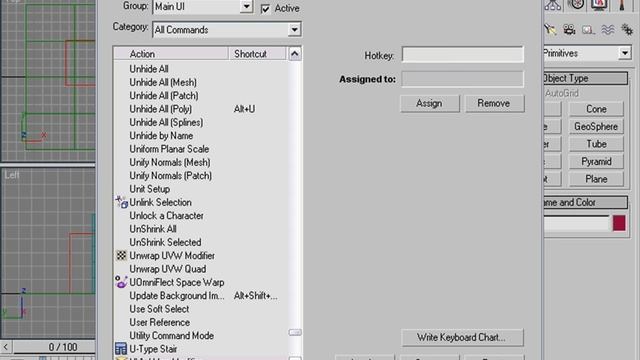The height and width of the screenshot is (360, 640).
Task: Click the Remove hotkey button
Action: (494, 103)
